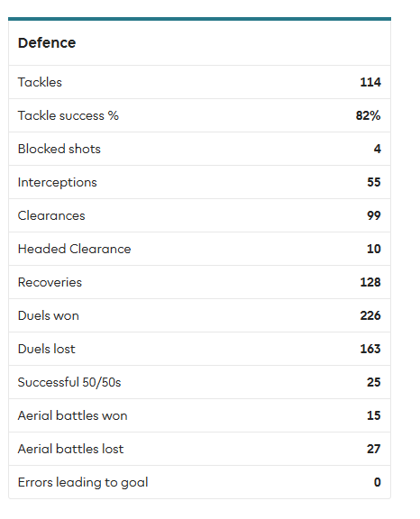Click the Tackle success % label
Image resolution: width=420 pixels, height=519 pixels.
click(68, 115)
